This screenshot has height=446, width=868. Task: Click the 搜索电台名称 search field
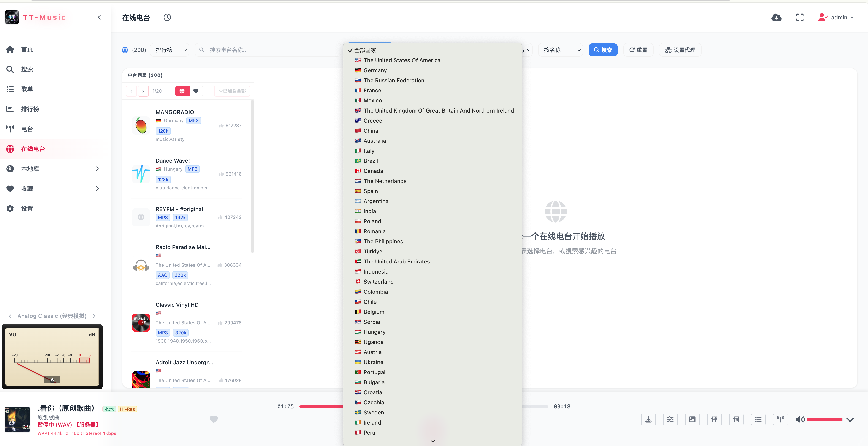click(268, 50)
